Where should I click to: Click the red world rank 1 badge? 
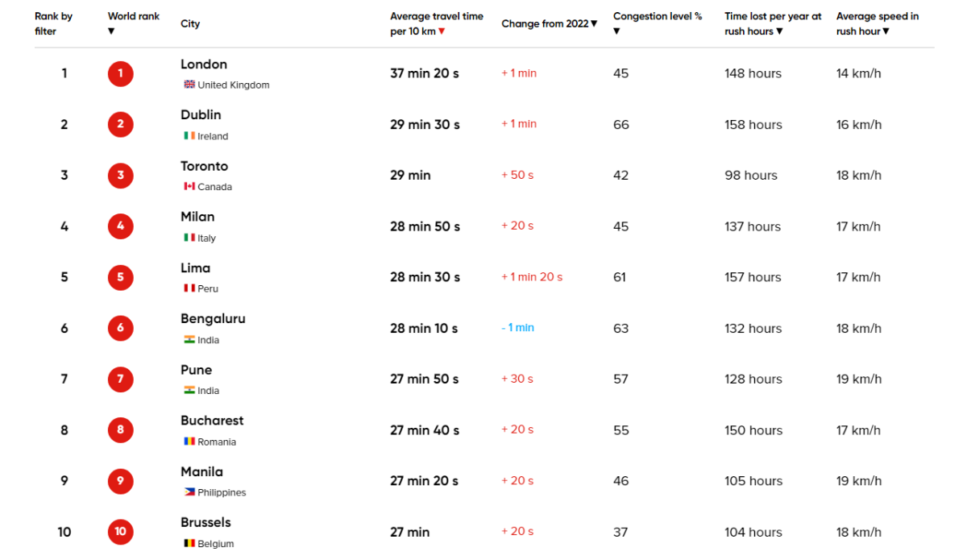click(120, 74)
